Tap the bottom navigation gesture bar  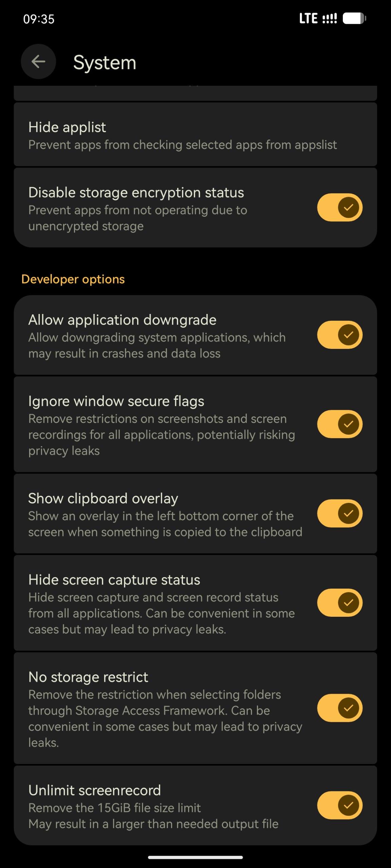tap(195, 857)
